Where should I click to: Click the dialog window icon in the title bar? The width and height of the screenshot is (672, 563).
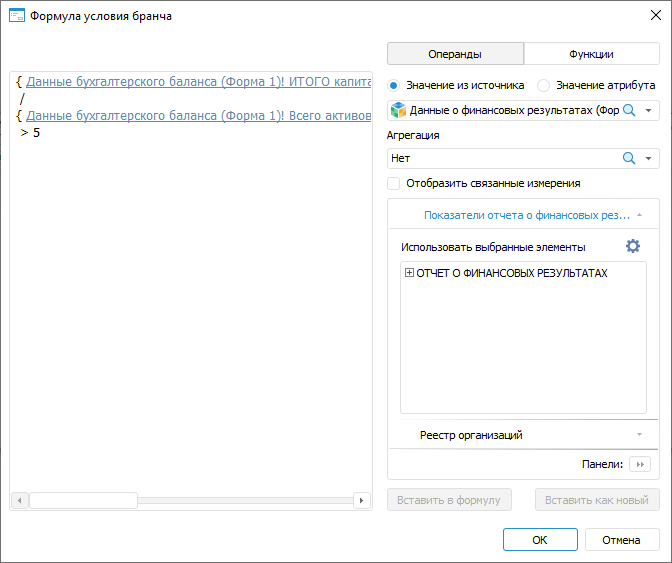[x=16, y=16]
